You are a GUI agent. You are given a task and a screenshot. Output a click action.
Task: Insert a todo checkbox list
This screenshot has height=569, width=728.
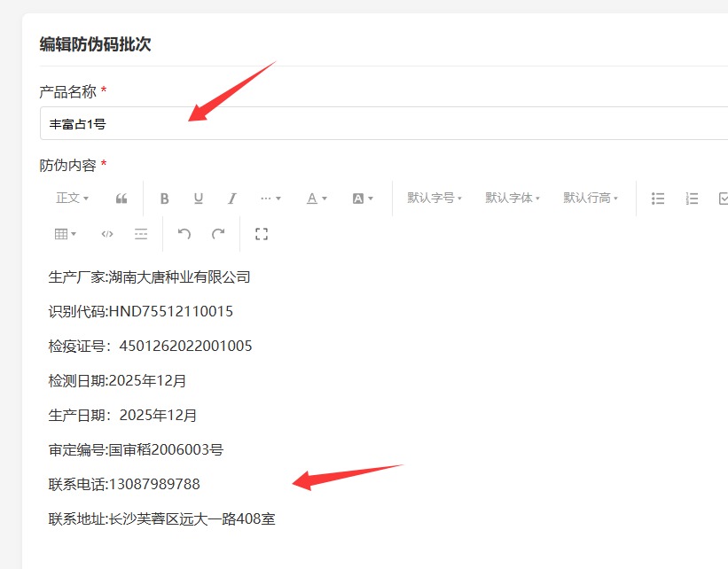click(x=723, y=199)
